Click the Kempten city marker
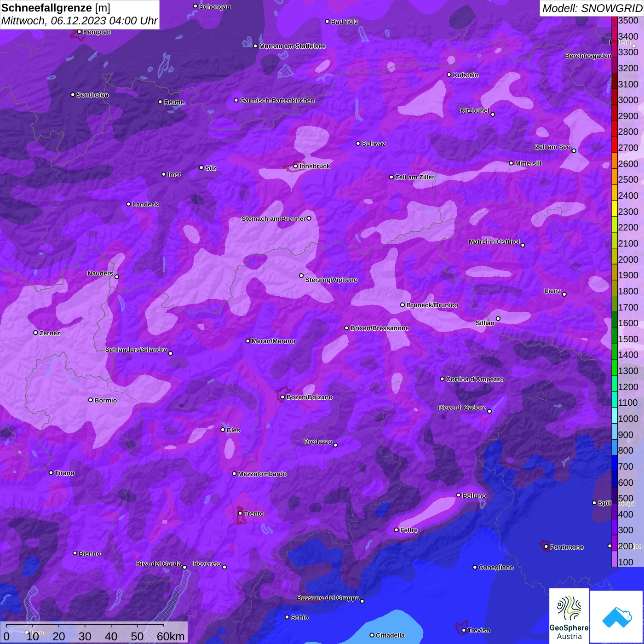This screenshot has height=644, width=644. tap(80, 32)
